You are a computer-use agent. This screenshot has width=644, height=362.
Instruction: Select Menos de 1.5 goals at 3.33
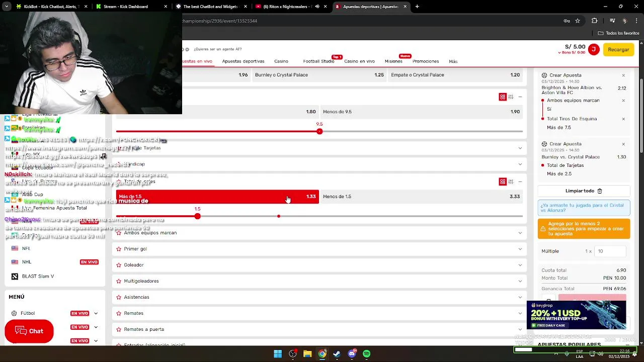click(421, 197)
